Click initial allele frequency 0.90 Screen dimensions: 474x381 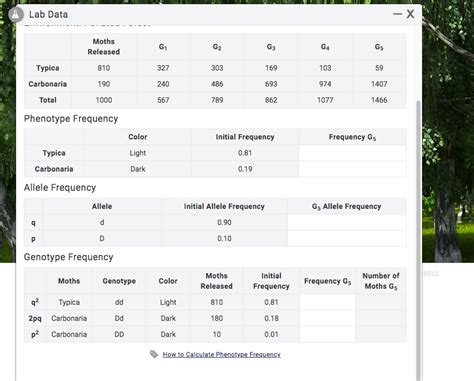click(224, 222)
